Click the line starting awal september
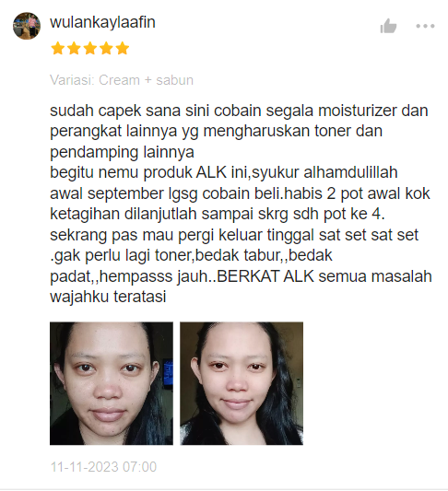This screenshot has width=448, height=491. point(240,194)
